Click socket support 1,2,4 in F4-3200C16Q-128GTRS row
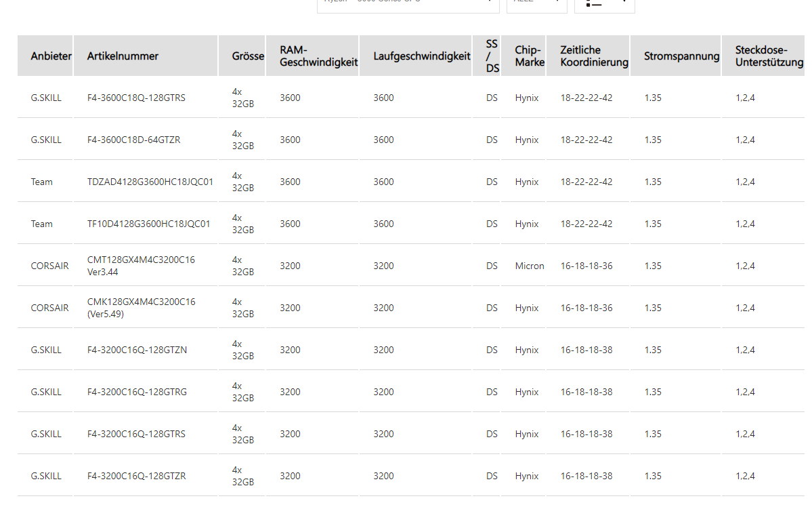This screenshot has height=507, width=812. [745, 434]
